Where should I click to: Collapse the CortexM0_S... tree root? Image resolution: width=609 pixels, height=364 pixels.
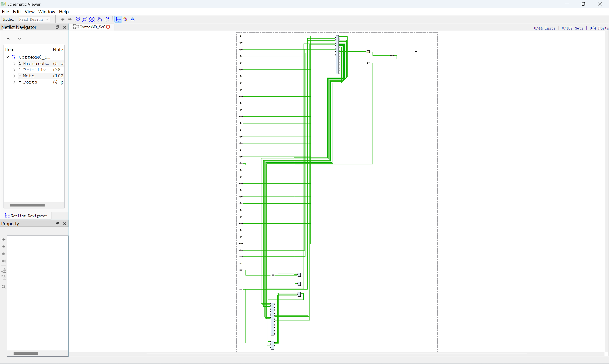point(7,57)
